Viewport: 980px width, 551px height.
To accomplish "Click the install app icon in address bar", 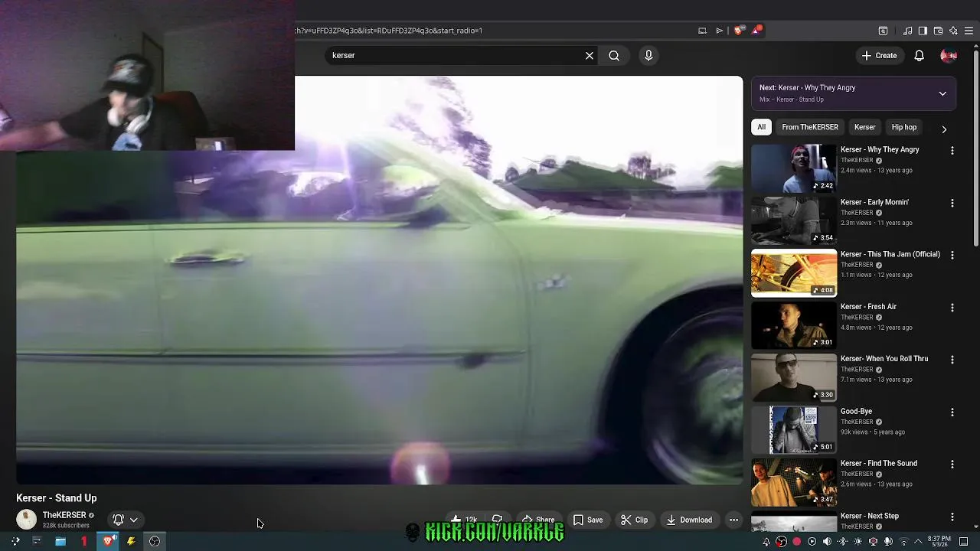I will click(702, 31).
